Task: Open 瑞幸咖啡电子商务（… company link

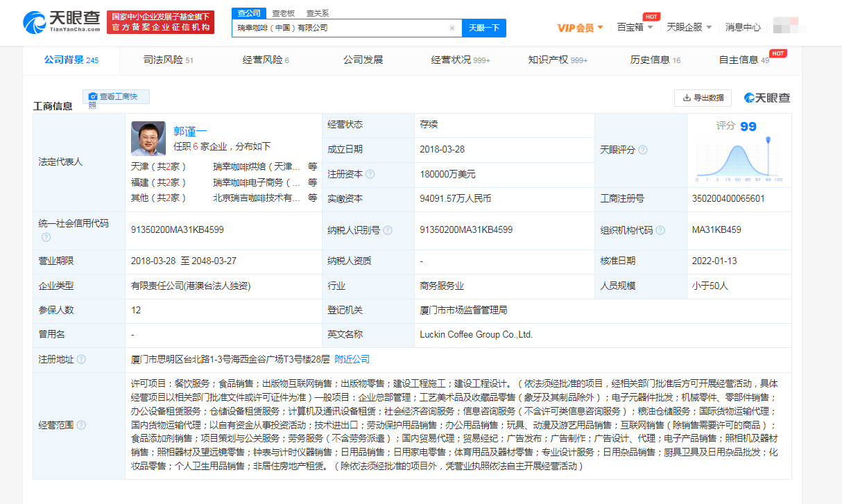Action: (x=257, y=182)
